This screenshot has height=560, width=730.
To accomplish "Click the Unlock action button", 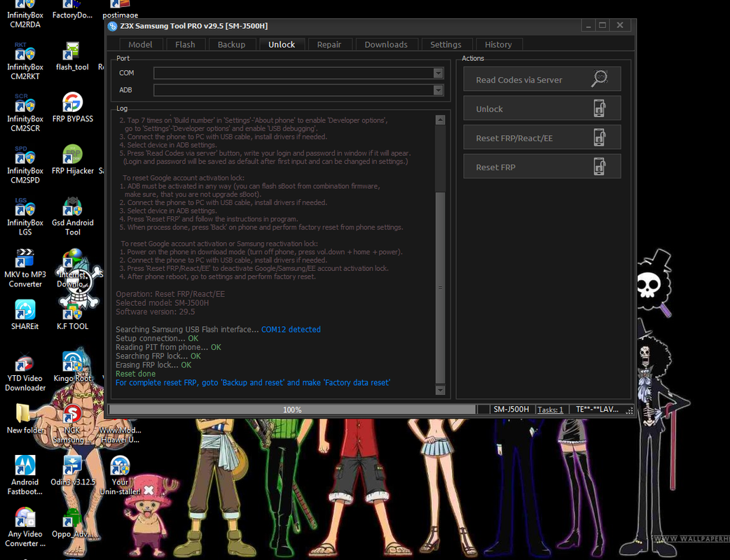I will pyautogui.click(x=542, y=108).
